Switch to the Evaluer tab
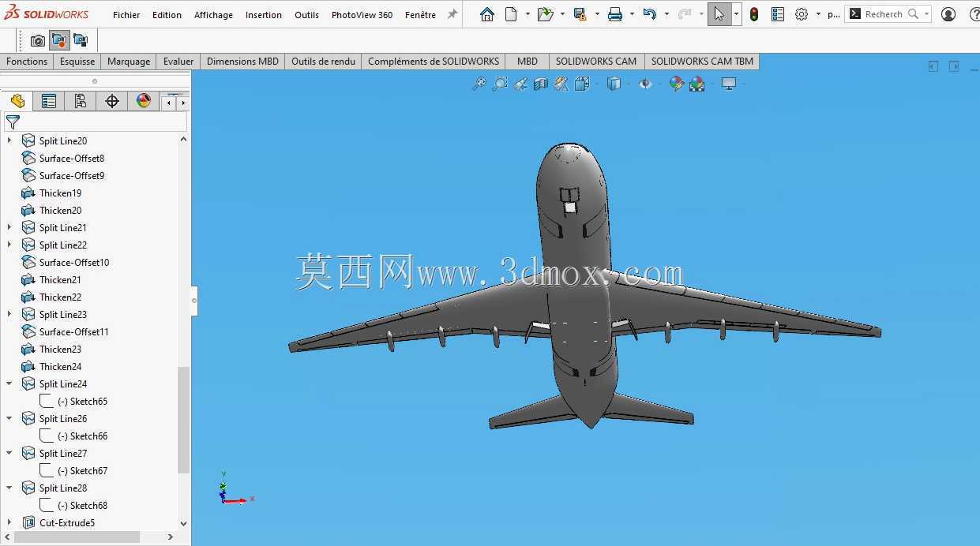Viewport: 980px width, 546px height. point(178,62)
